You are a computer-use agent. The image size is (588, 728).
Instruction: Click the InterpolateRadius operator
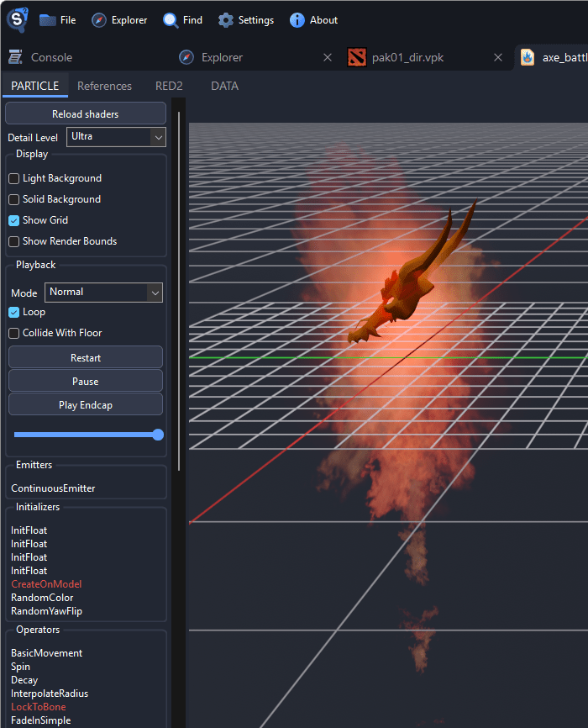(50, 694)
